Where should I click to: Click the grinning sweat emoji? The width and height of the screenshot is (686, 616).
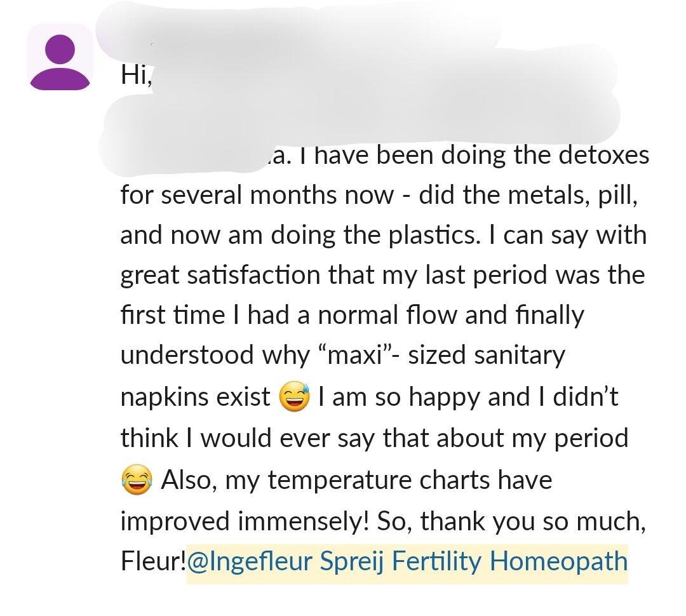(x=295, y=398)
